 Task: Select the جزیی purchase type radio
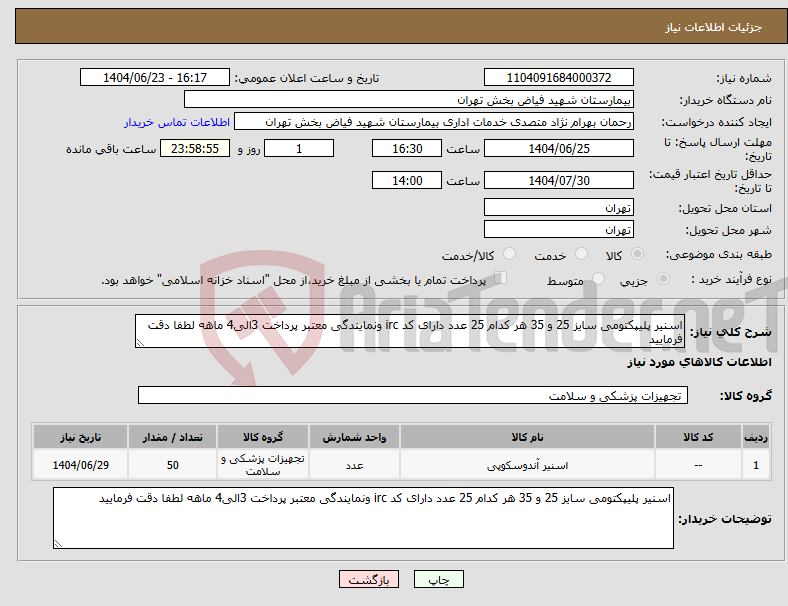663,279
